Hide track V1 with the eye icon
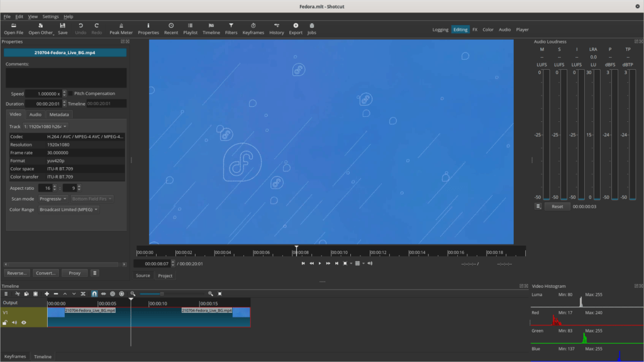 (24, 322)
